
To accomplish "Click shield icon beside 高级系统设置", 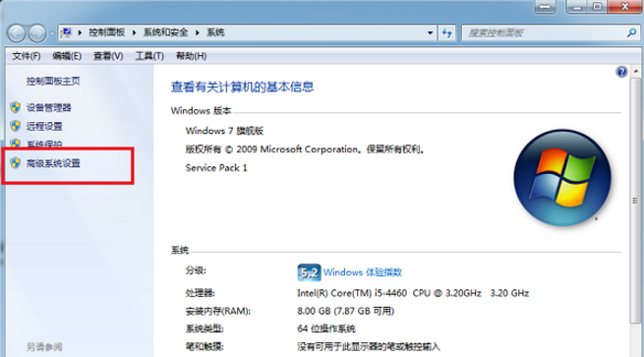I will click(16, 162).
